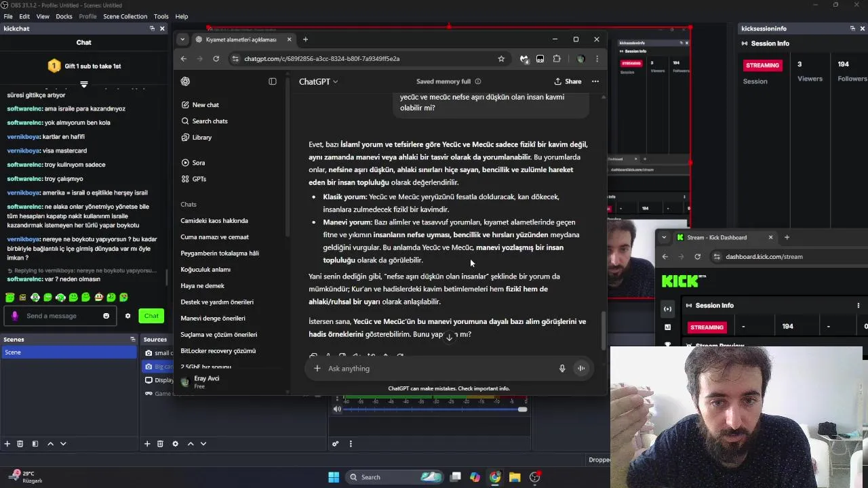868x488 pixels.
Task: Open the Chrome three-dot menu
Action: tap(597, 59)
